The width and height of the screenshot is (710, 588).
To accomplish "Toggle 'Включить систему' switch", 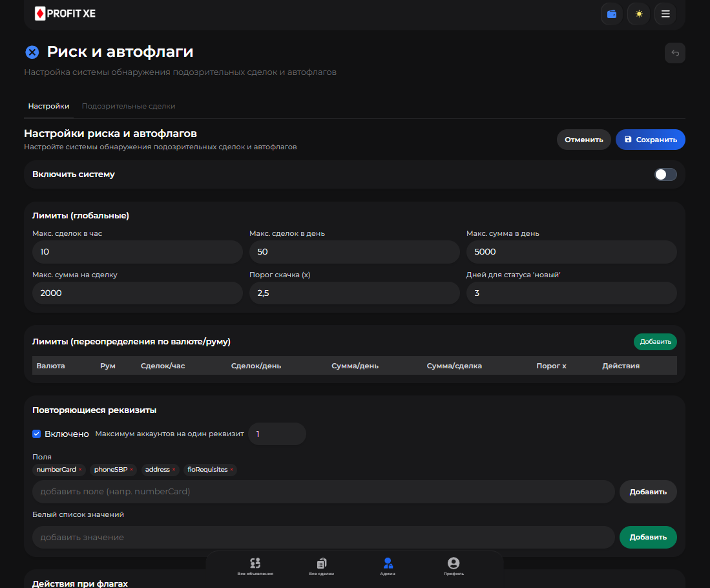I will pyautogui.click(x=665, y=174).
